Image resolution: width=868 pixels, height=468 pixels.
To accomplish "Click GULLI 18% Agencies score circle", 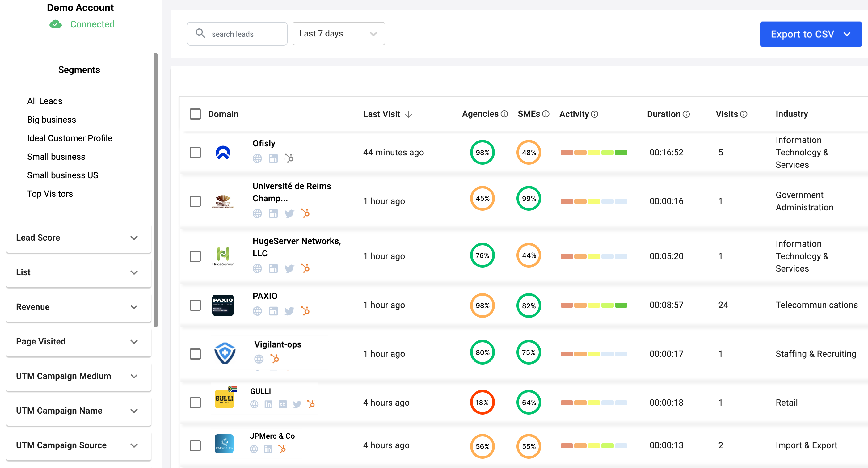I will point(482,402).
